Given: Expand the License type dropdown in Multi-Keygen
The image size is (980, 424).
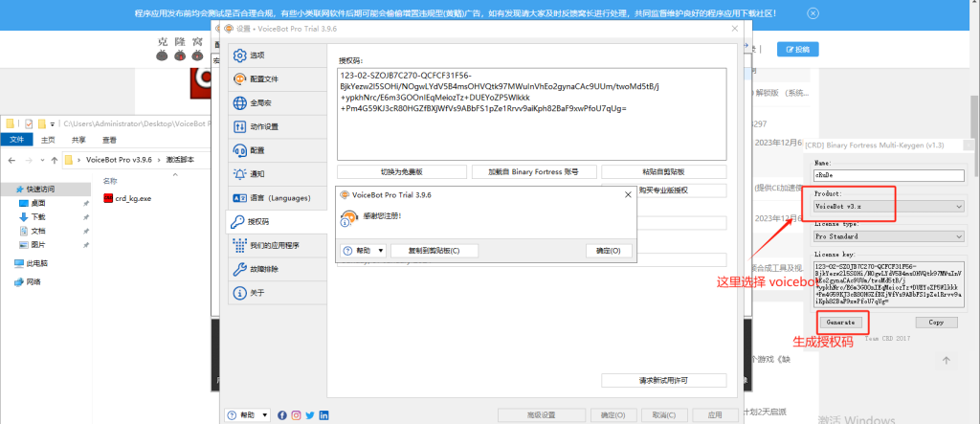Looking at the screenshot, I should pos(889,236).
